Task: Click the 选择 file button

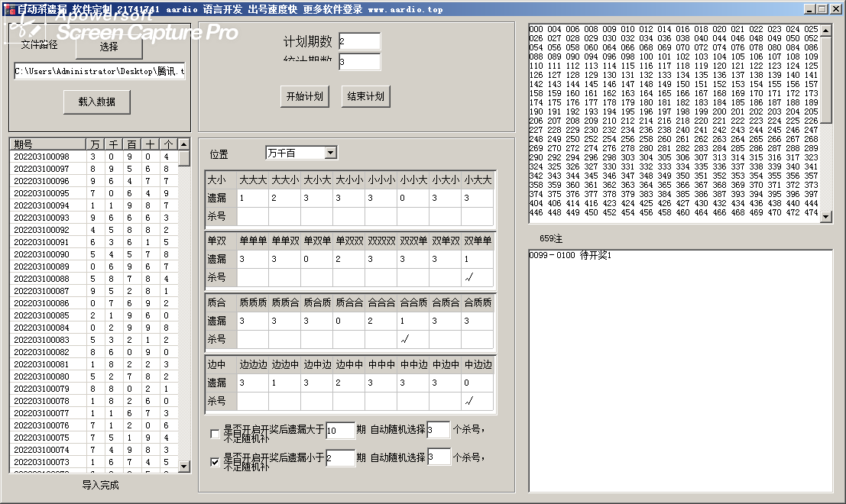Action: (x=109, y=47)
